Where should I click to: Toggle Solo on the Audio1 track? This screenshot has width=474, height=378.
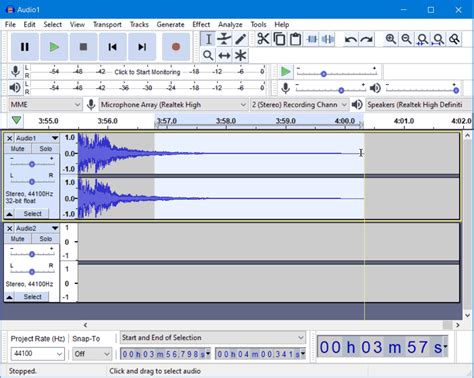pos(45,149)
